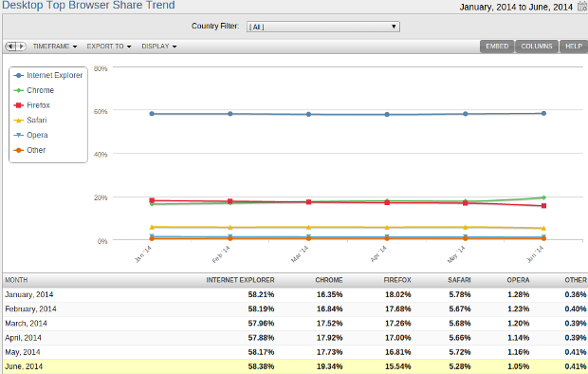Select the highlighted June, 2014 row
Image resolution: width=588 pixels, height=374 pixels.
(x=295, y=366)
